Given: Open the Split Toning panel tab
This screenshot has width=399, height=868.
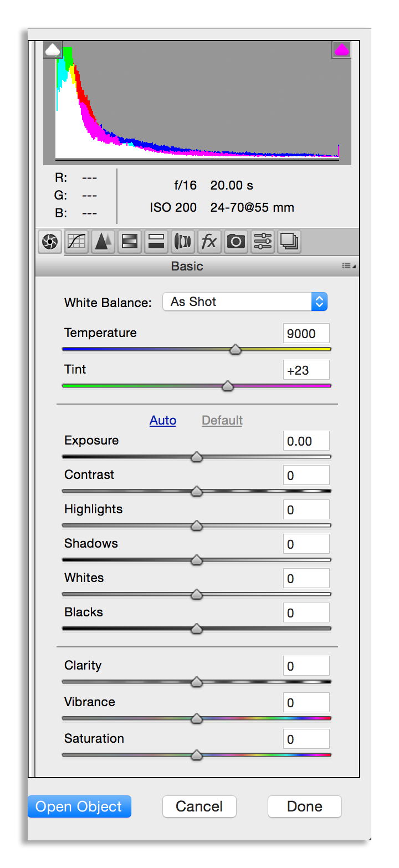Looking at the screenshot, I should pyautogui.click(x=156, y=241).
